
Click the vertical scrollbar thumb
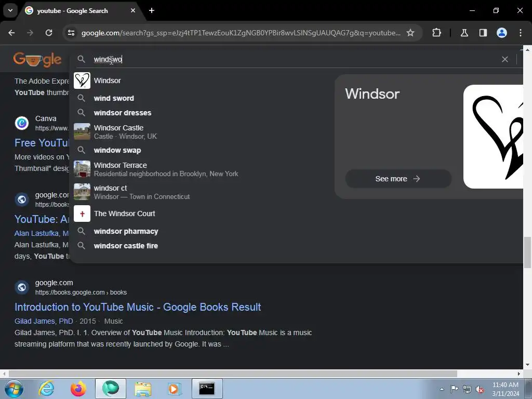coord(527,252)
